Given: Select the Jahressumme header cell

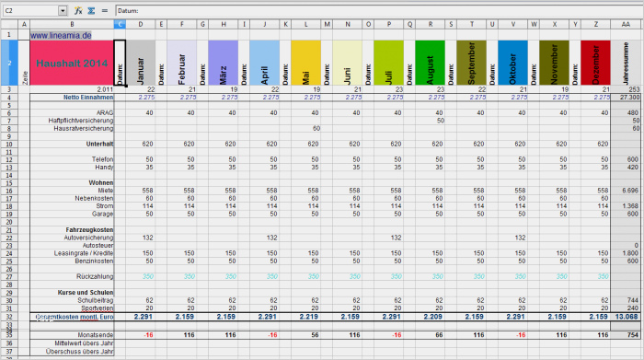Looking at the screenshot, I should (x=625, y=63).
